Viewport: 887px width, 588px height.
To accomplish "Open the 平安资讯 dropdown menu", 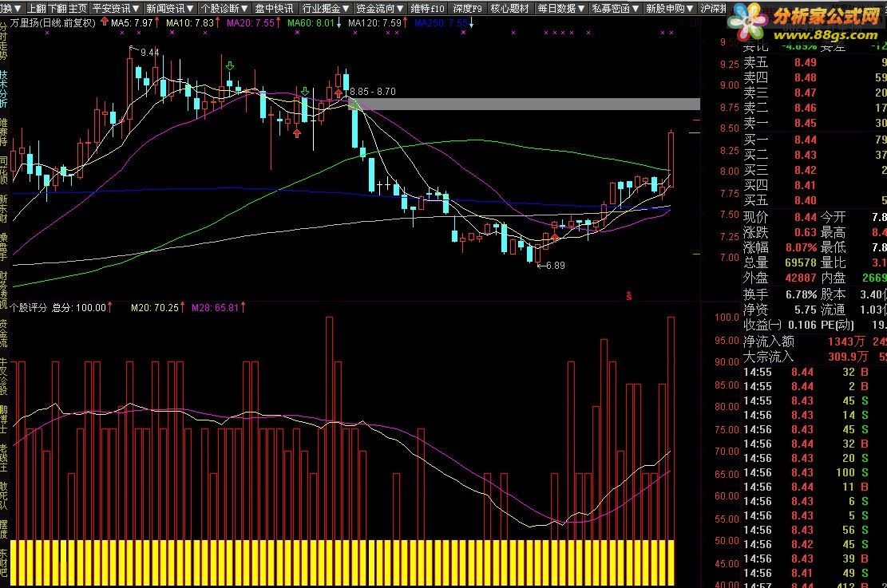I will coord(116,8).
